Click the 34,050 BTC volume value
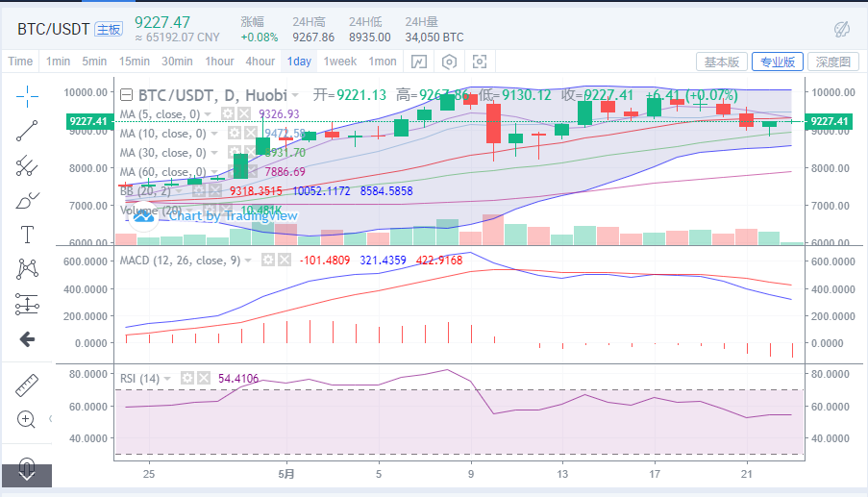The height and width of the screenshot is (497, 868). tap(434, 37)
